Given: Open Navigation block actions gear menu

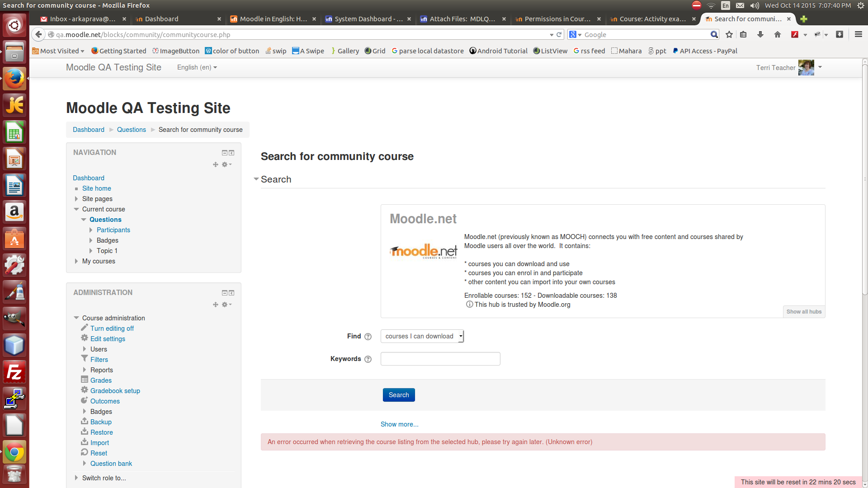Looking at the screenshot, I should (226, 164).
